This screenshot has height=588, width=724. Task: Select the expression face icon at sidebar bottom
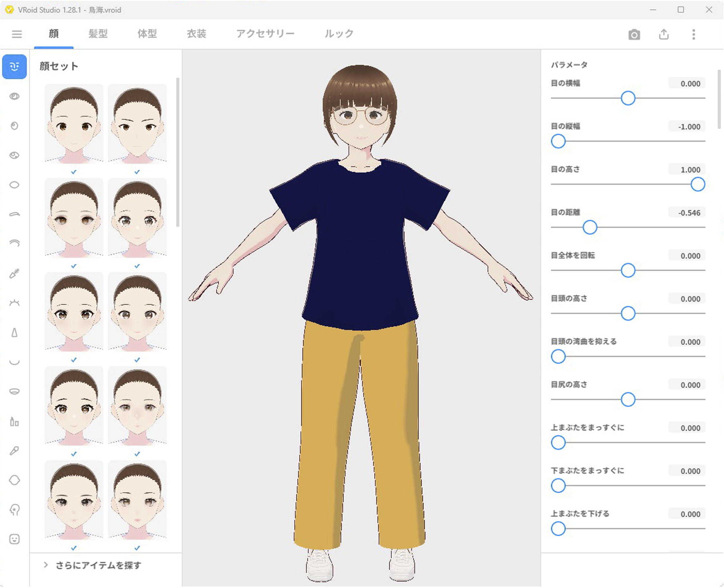pos(14,539)
